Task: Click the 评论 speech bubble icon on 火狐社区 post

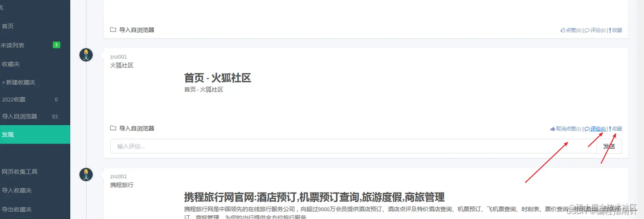Action: [x=587, y=129]
